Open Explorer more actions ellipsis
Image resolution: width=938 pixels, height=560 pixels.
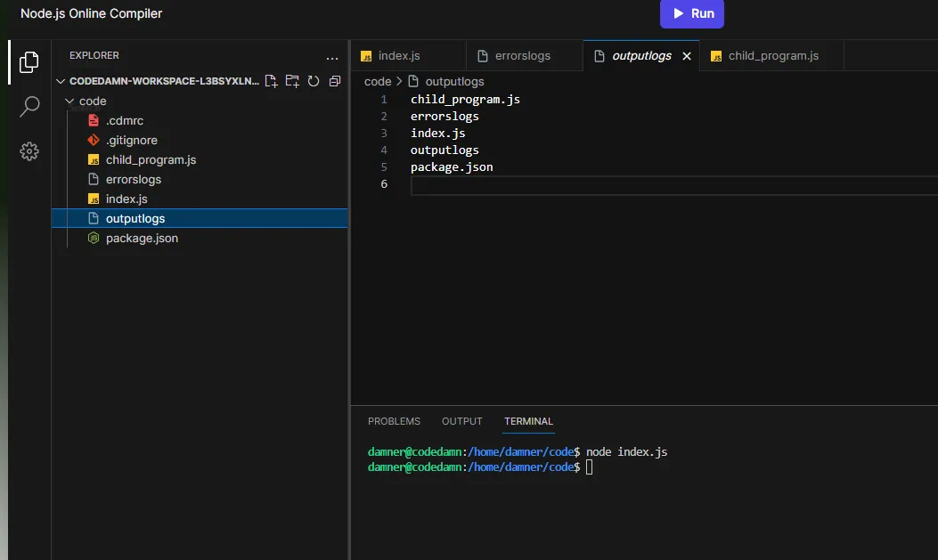pyautogui.click(x=332, y=58)
